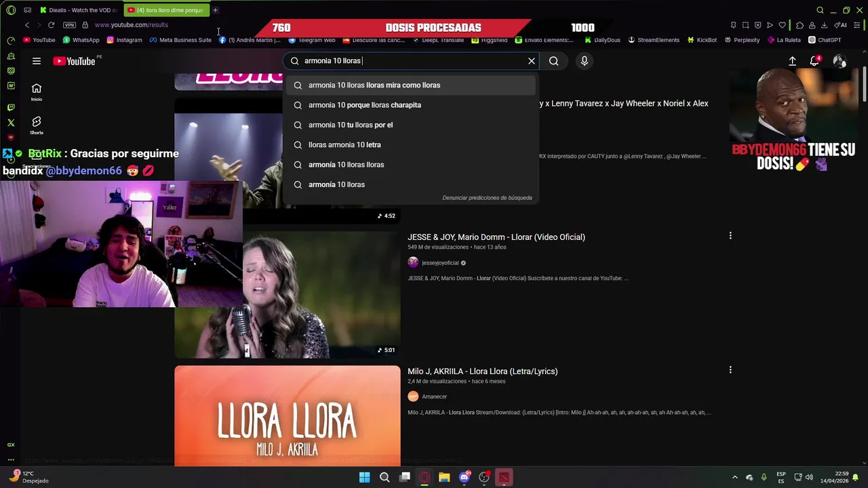This screenshot has width=868, height=488.
Task: Show hidden system tray icons chevron
Action: point(734,477)
